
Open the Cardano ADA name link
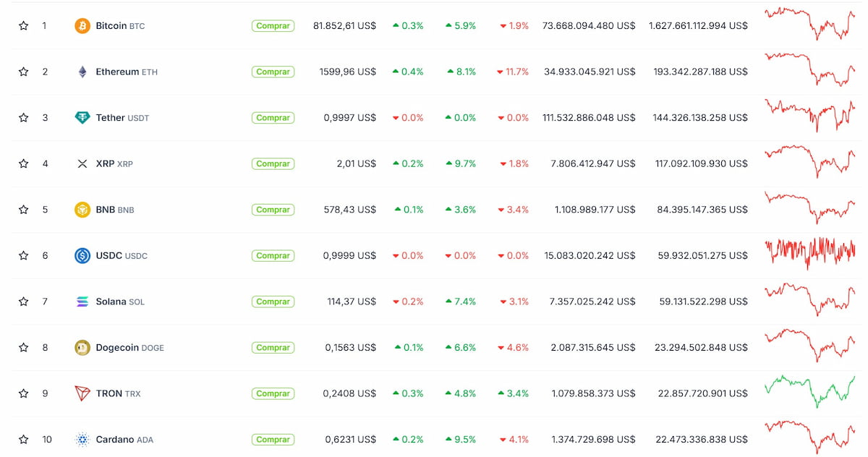[x=124, y=440]
